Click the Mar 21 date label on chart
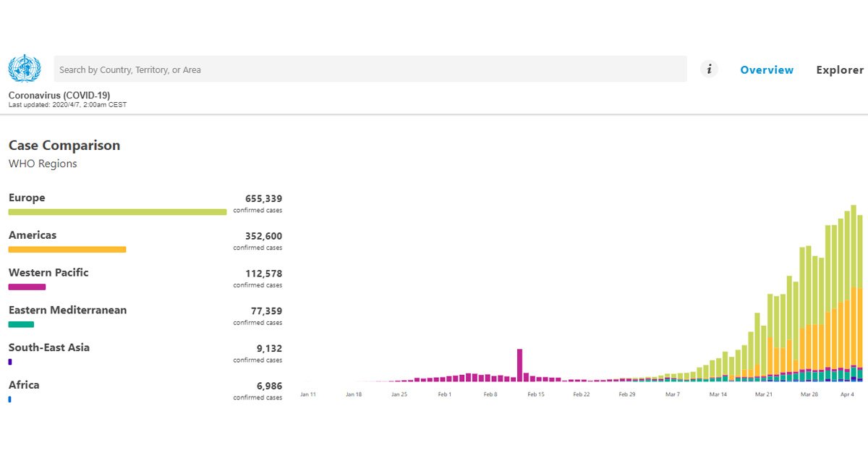Screen dimensions: 868x456 click(764, 394)
